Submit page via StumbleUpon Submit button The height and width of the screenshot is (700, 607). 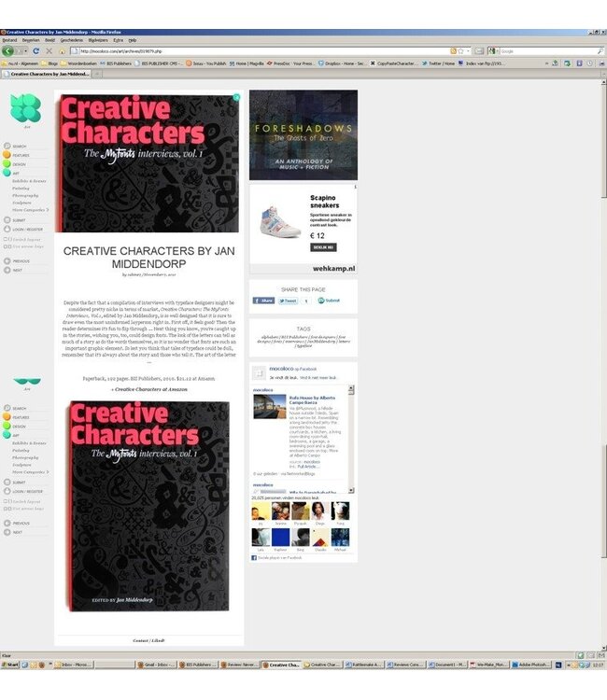[x=329, y=301]
